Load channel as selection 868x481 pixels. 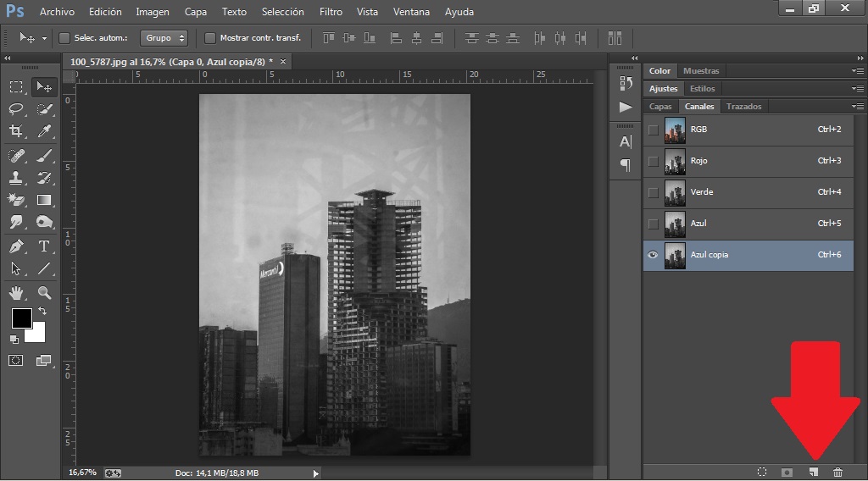[762, 473]
